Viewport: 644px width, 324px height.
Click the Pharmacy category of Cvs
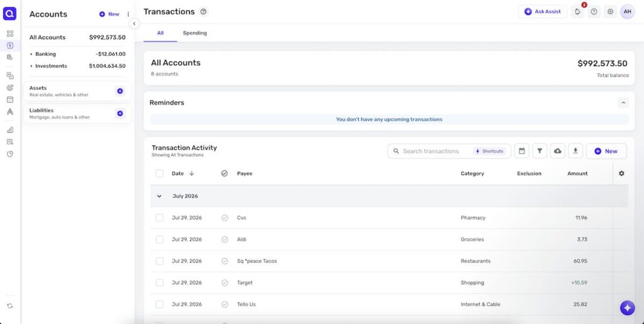[473, 218]
